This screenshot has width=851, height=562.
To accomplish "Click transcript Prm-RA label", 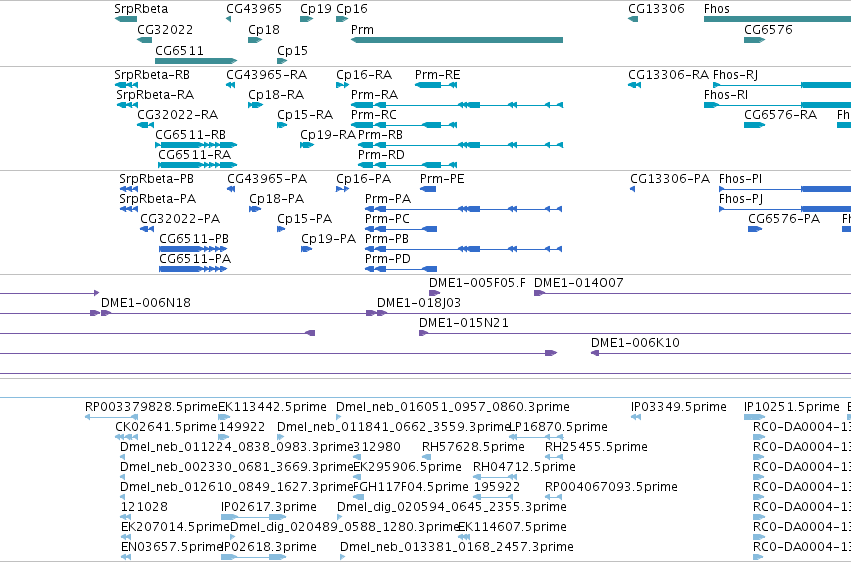I will 374,94.
